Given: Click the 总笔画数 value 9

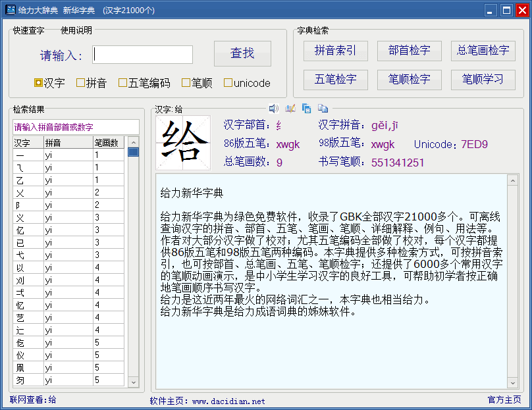Looking at the screenshot, I should pyautogui.click(x=279, y=163).
